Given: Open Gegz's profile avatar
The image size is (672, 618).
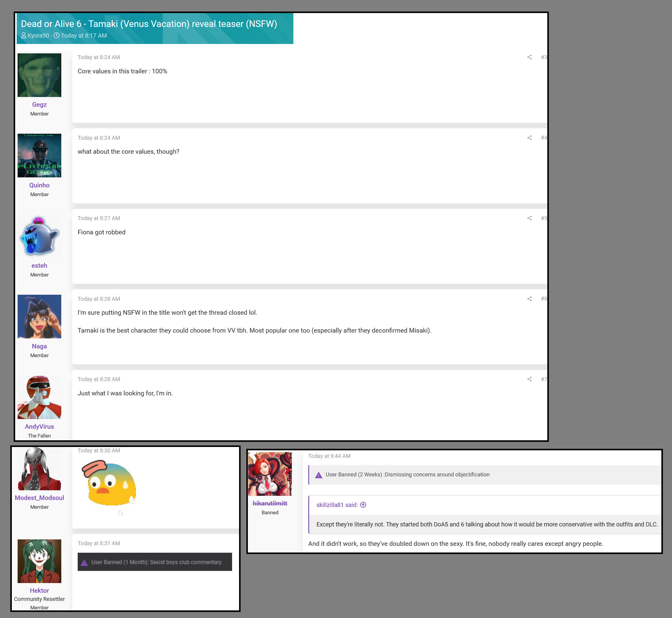Looking at the screenshot, I should pyautogui.click(x=39, y=75).
